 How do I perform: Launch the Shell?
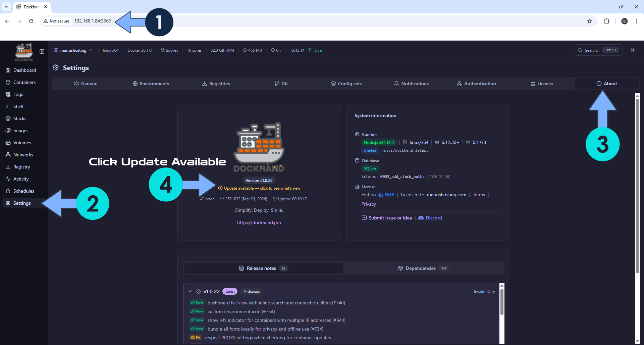coord(18,106)
